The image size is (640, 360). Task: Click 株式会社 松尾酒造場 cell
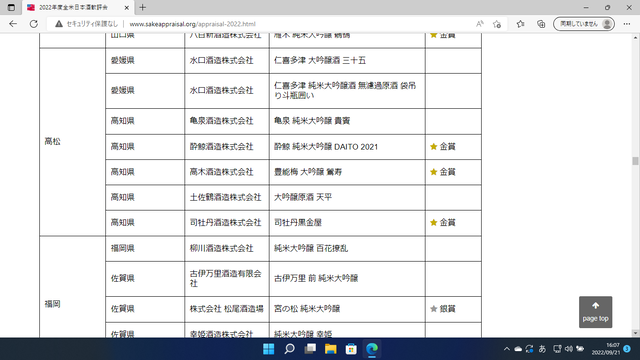coord(227,309)
